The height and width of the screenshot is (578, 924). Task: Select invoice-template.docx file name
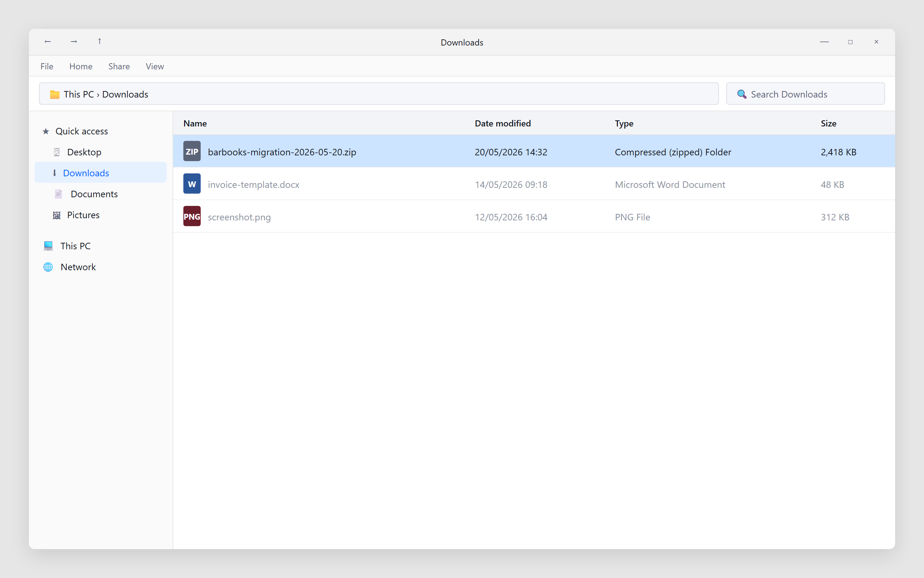point(253,185)
